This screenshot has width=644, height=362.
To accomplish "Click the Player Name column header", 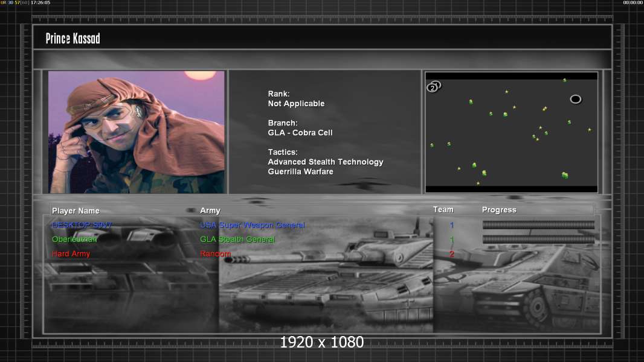I will pyautogui.click(x=76, y=211).
